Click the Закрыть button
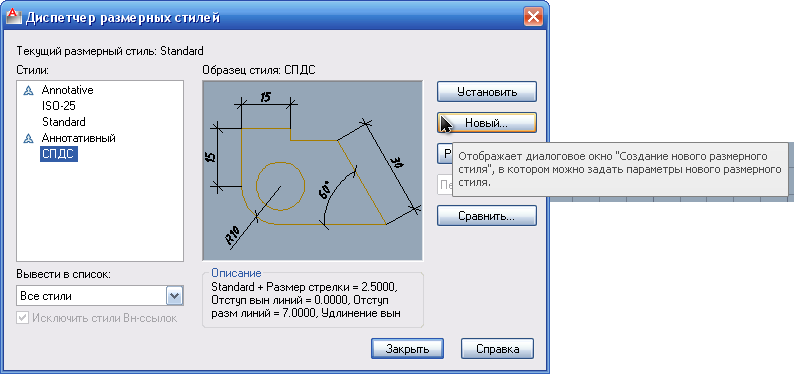 coord(407,349)
